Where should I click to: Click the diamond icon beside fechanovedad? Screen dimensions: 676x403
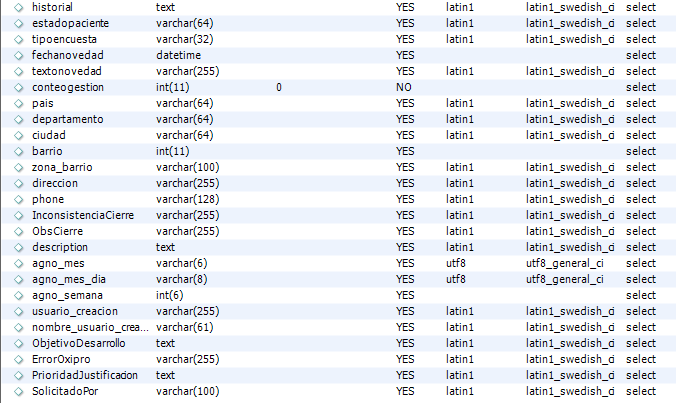coord(19,55)
